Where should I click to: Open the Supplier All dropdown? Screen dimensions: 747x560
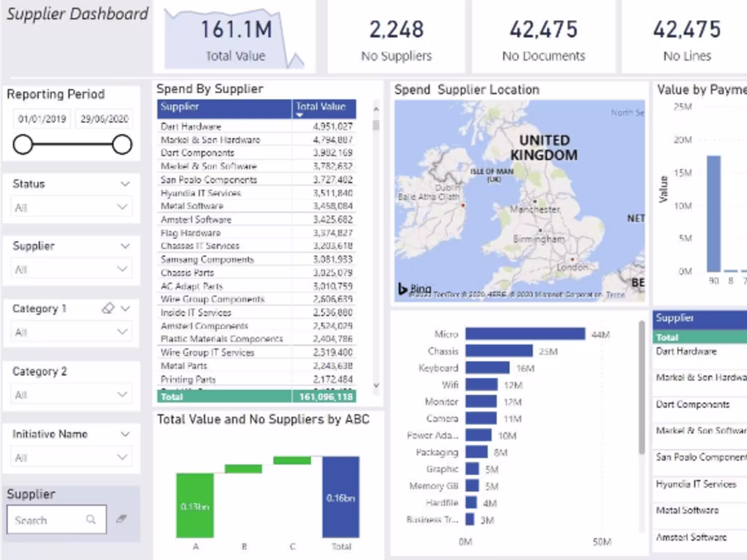(x=72, y=270)
